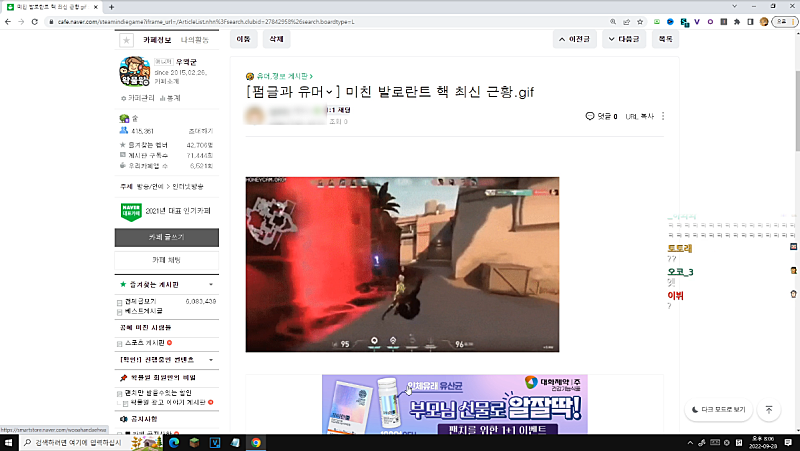Click the scroll-to-top arrow button
This screenshot has height=451, width=800.
769,410
